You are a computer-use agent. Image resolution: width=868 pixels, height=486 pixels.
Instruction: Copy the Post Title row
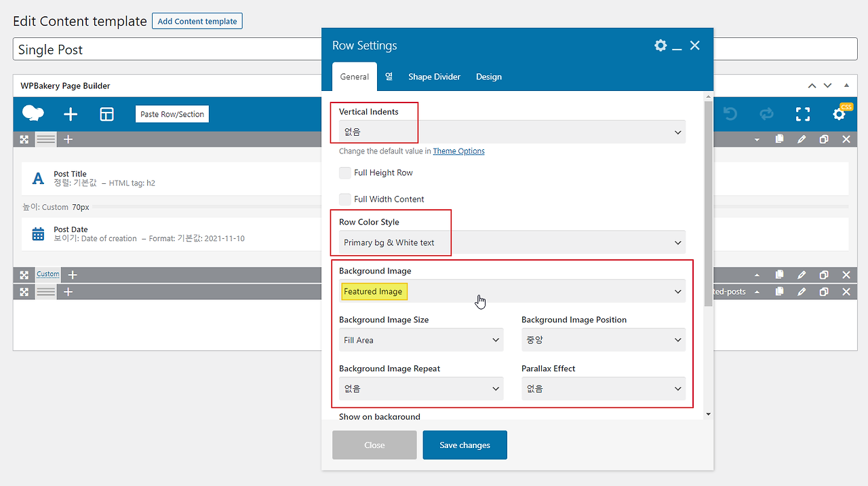click(x=780, y=139)
